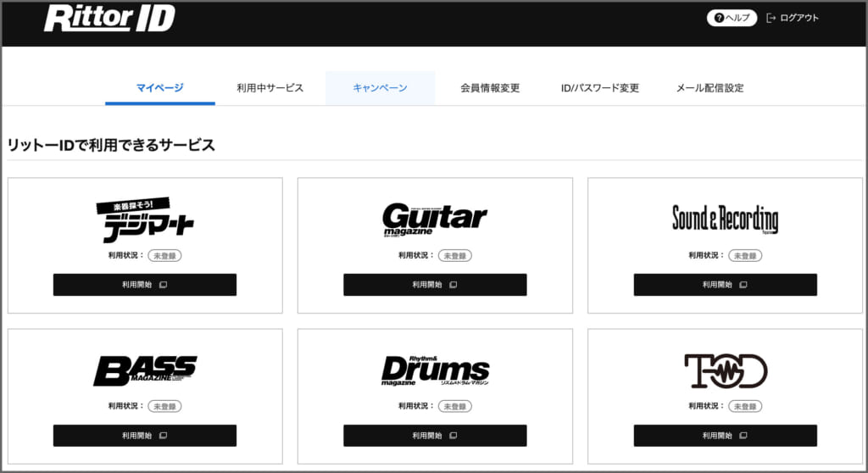Open the キャンペーン tab
This screenshot has height=473, width=868.
click(x=380, y=88)
